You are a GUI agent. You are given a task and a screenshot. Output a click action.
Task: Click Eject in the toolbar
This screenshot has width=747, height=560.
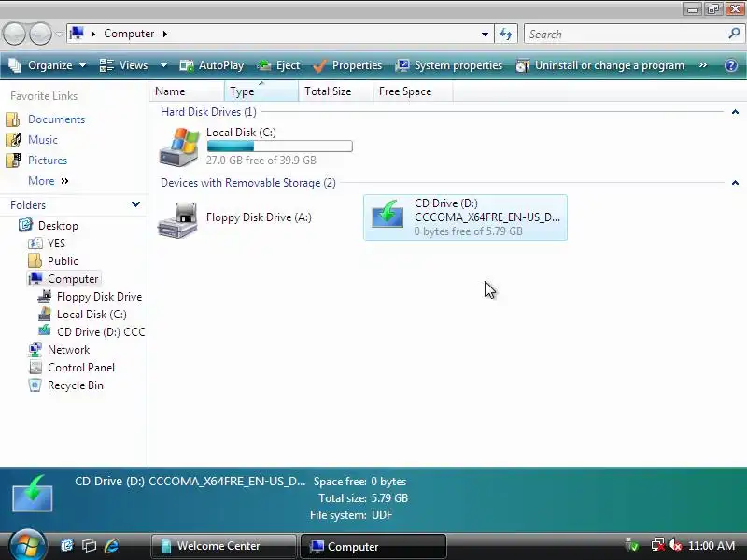tap(278, 65)
